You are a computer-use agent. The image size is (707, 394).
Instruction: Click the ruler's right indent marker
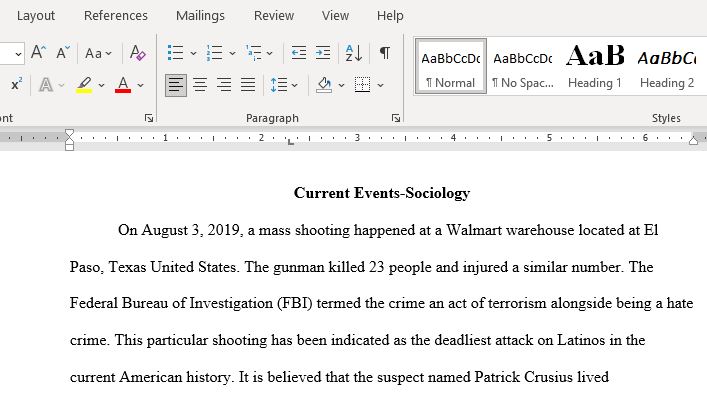693,141
